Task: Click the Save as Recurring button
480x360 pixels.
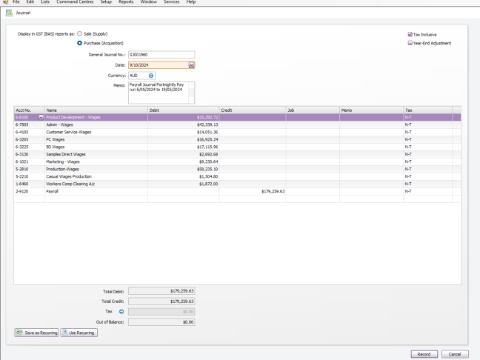Action: [x=37, y=333]
